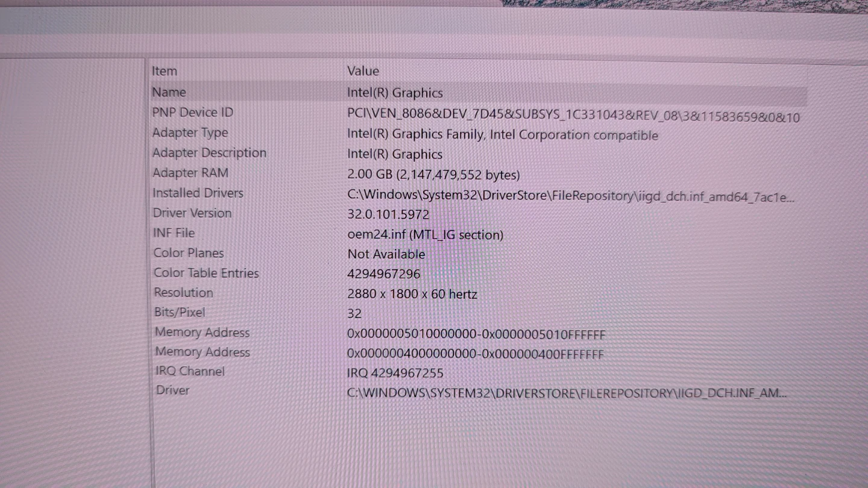The image size is (868, 488).
Task: Select the oem24.inf (MTL_IG section) value
Action: (425, 234)
